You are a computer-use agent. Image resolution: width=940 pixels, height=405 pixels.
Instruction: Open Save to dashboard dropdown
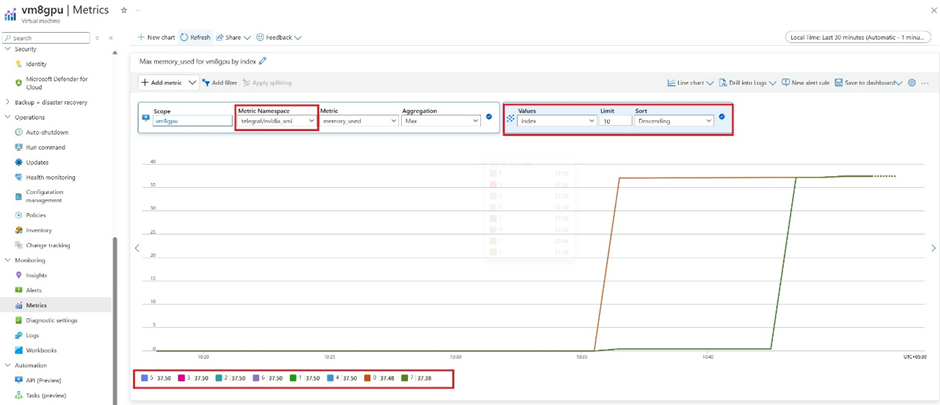click(x=869, y=83)
